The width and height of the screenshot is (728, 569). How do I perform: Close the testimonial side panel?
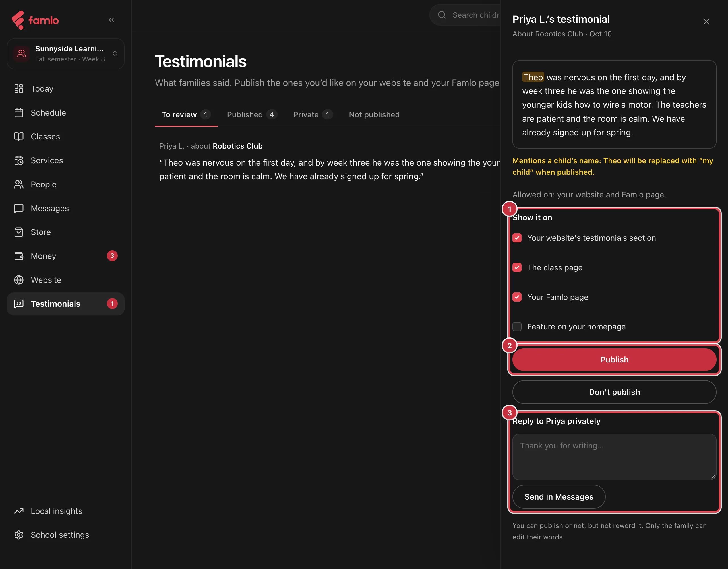tap(706, 22)
